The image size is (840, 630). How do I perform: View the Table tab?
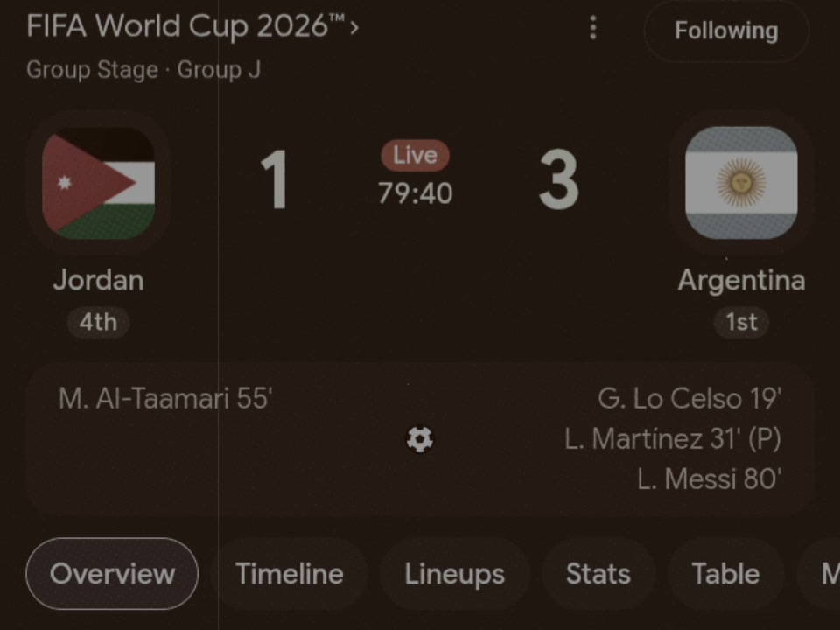(x=725, y=574)
